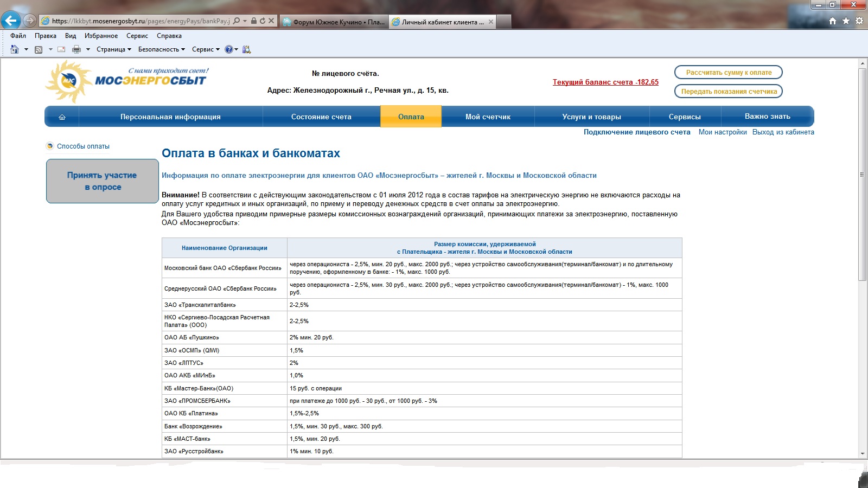Click the scrollbar up arrow
This screenshot has height=488, width=868.
coord(863,64)
